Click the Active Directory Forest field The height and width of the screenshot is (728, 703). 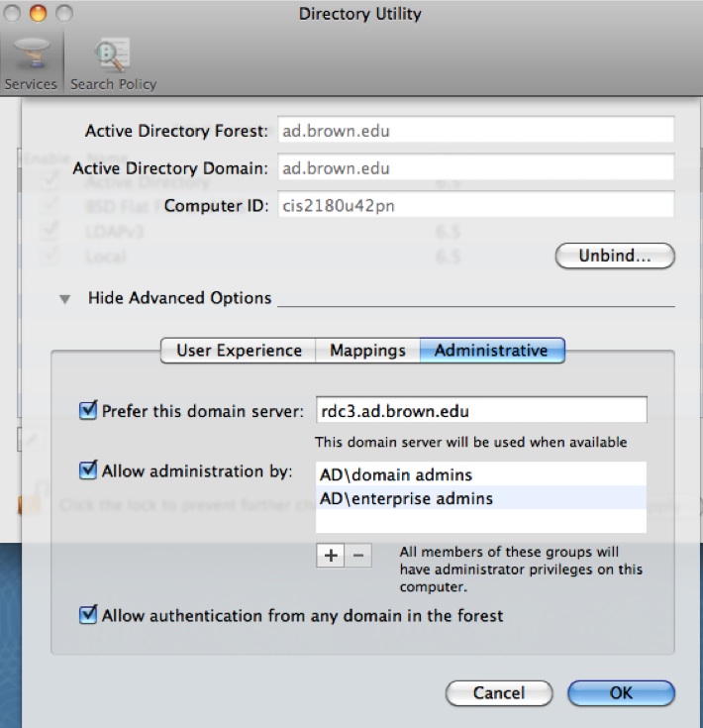475,130
